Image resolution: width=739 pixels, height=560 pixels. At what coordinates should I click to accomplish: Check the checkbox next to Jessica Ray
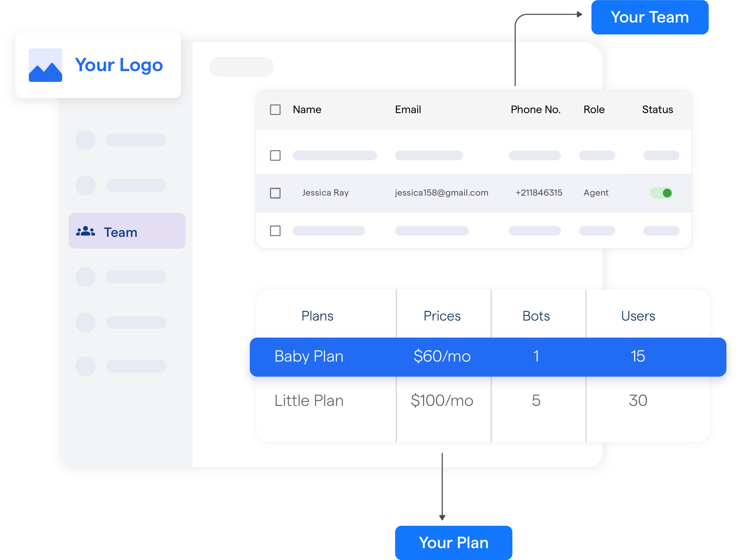point(275,192)
